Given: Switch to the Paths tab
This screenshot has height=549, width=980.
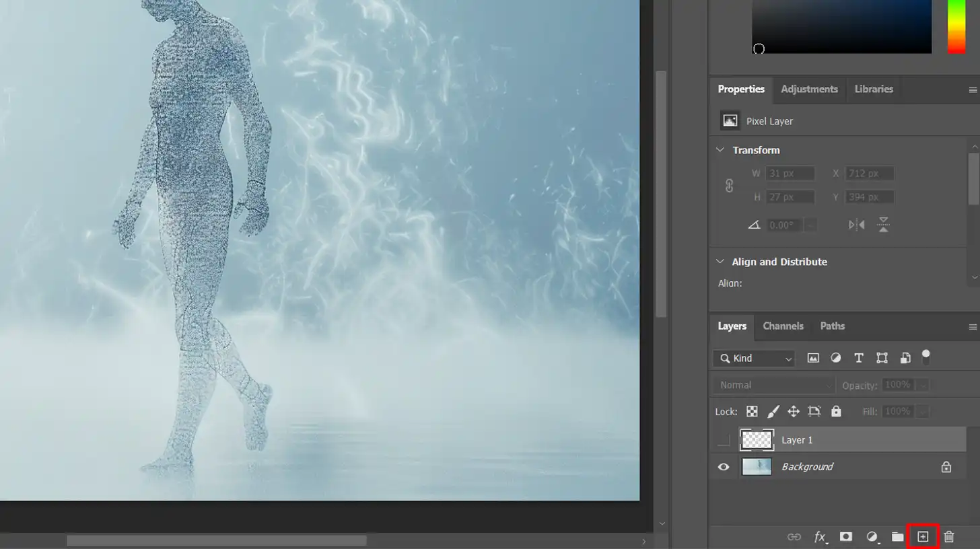Looking at the screenshot, I should click(832, 326).
